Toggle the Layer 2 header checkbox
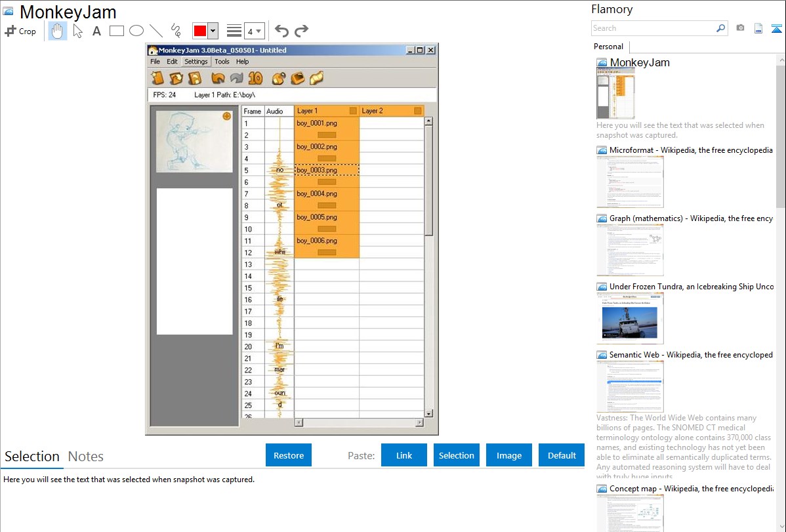Viewport: 786px width, 532px height. [417, 111]
